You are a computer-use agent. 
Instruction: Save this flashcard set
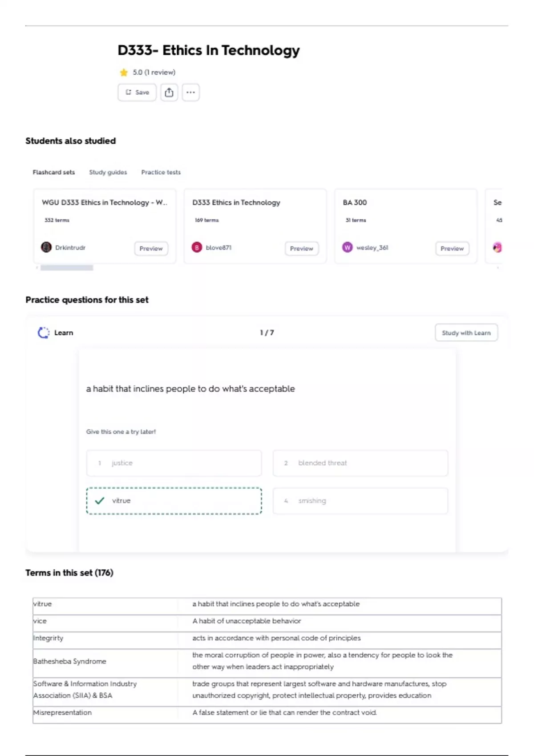tap(137, 92)
